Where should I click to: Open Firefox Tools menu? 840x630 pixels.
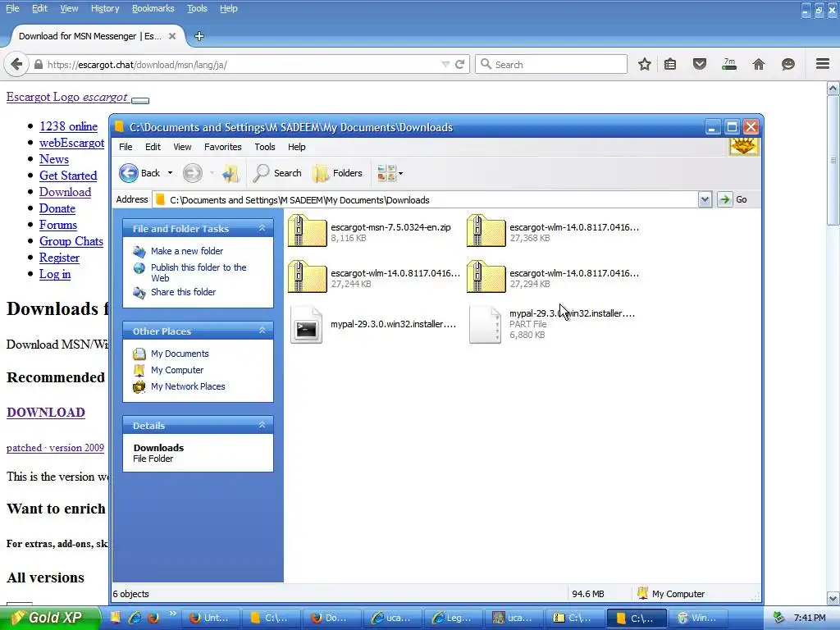point(197,8)
